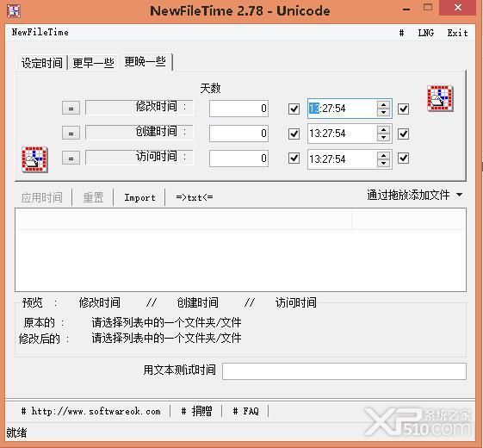Open the # FAQ link
This screenshot has width=483, height=448.
tap(245, 411)
